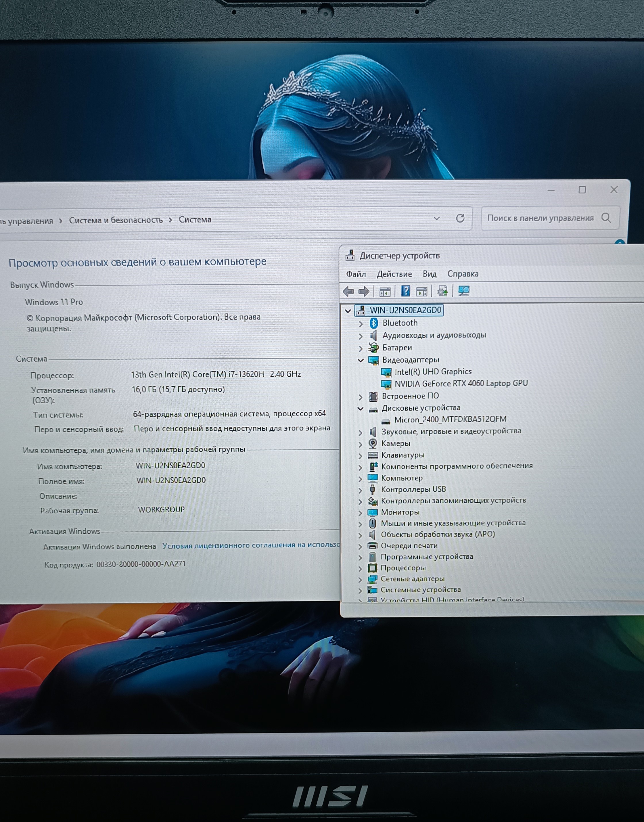Click the WORKGROUP workgroup value
This screenshot has width=644, height=822.
[x=161, y=510]
